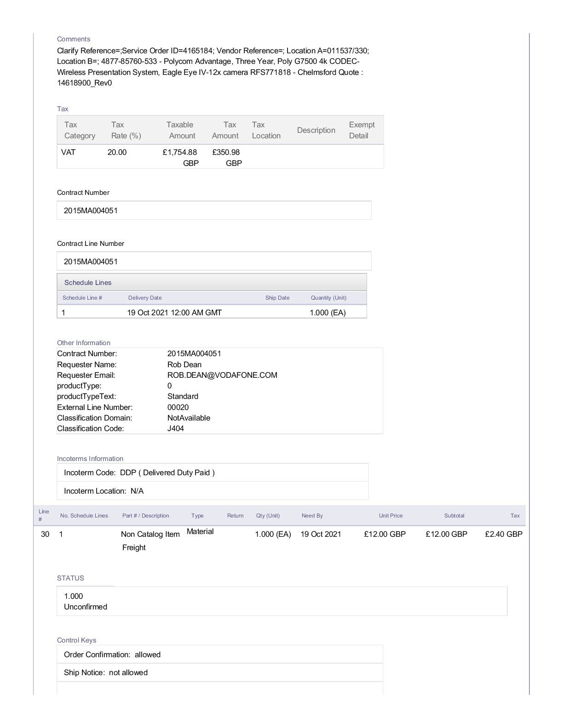Click the Contract Number field showing 2015MA004051
The image size is (563, 728).
(214, 210)
